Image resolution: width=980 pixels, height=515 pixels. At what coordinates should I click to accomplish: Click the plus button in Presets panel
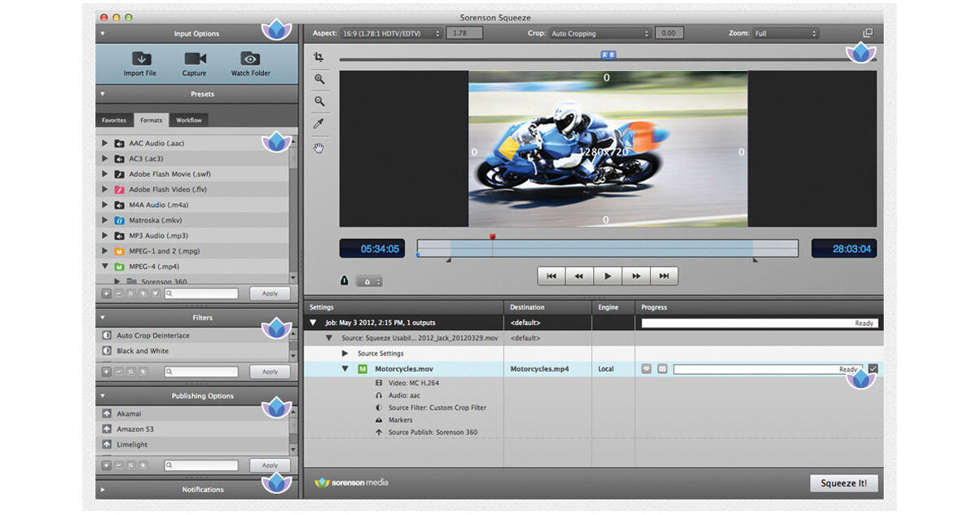107,293
